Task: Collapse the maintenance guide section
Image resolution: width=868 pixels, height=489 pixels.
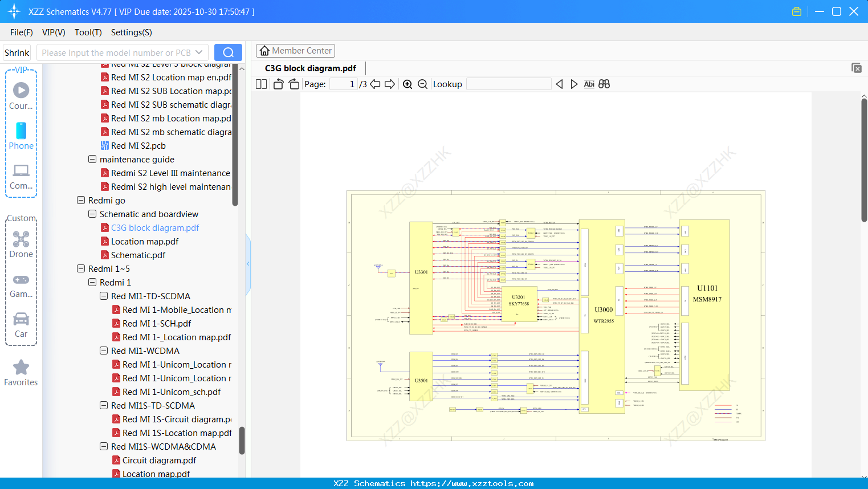Action: coord(92,159)
